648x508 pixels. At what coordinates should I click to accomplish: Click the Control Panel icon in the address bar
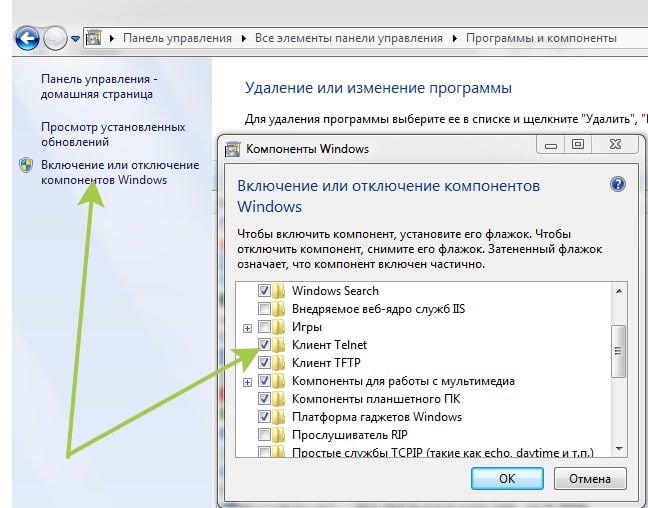pos(93,38)
